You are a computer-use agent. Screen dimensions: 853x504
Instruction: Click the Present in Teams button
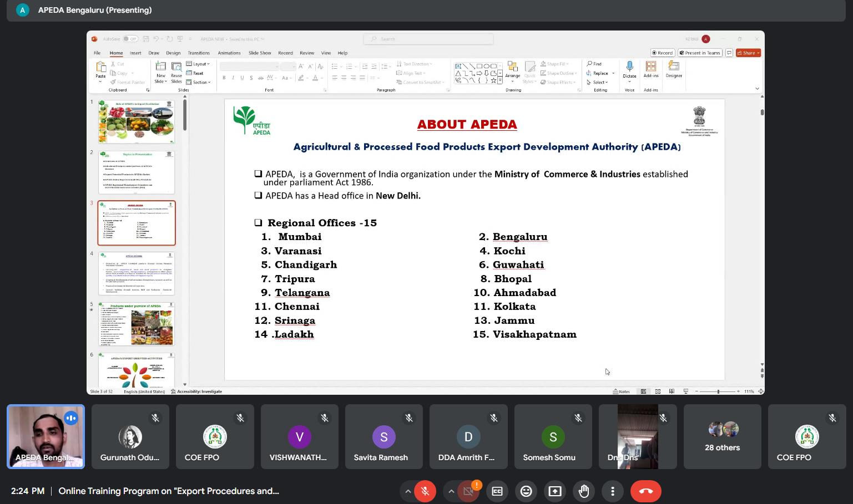700,53
